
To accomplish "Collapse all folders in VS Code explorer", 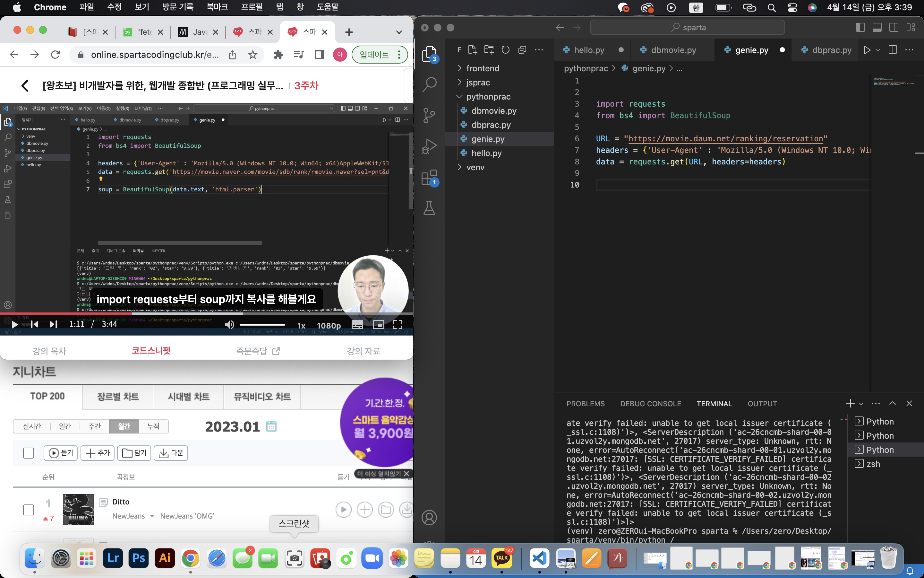I will point(522,50).
